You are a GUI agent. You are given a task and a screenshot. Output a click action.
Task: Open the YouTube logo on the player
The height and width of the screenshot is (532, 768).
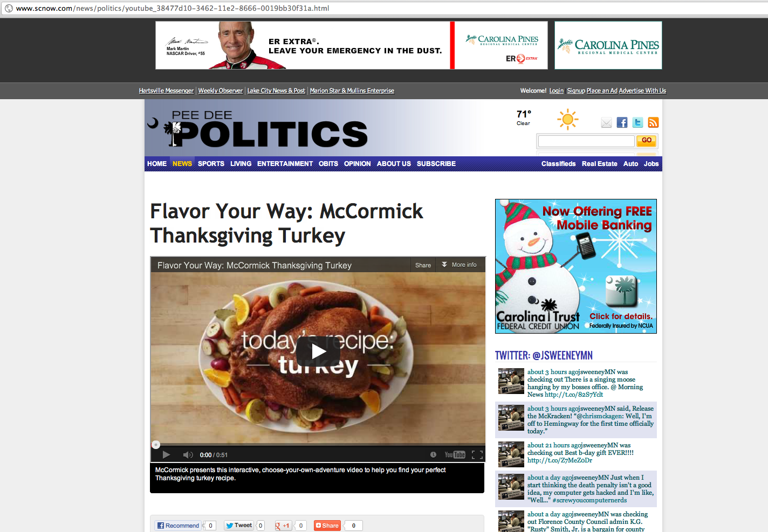pyautogui.click(x=455, y=455)
